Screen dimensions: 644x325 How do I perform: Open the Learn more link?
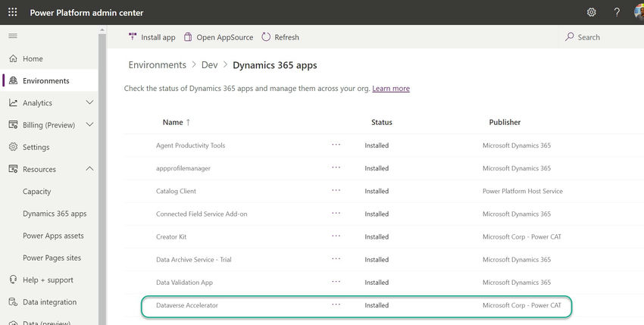coord(391,89)
